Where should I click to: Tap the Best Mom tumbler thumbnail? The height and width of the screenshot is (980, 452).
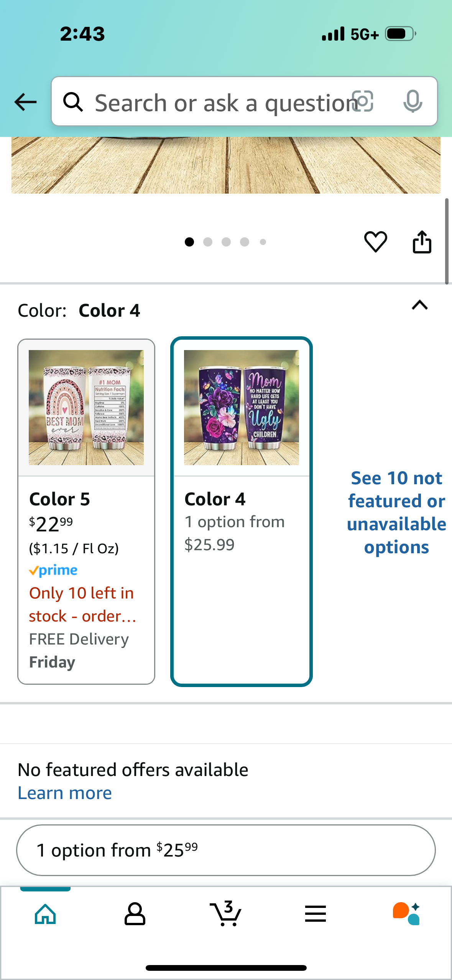tap(86, 408)
